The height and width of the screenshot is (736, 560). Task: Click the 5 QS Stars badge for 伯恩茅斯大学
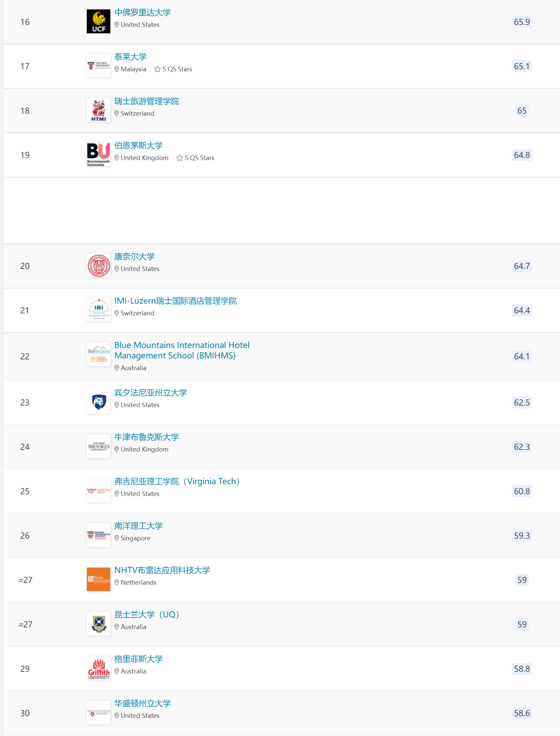195,158
